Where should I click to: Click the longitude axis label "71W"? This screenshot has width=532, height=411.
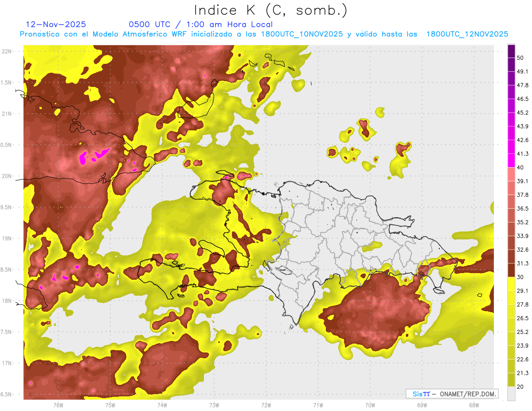[318, 405]
